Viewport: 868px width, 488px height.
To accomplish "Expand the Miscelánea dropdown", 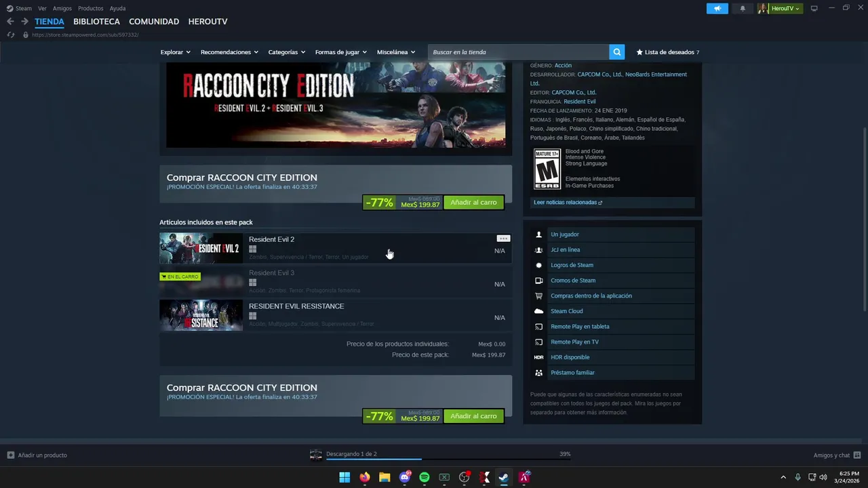I will [396, 52].
